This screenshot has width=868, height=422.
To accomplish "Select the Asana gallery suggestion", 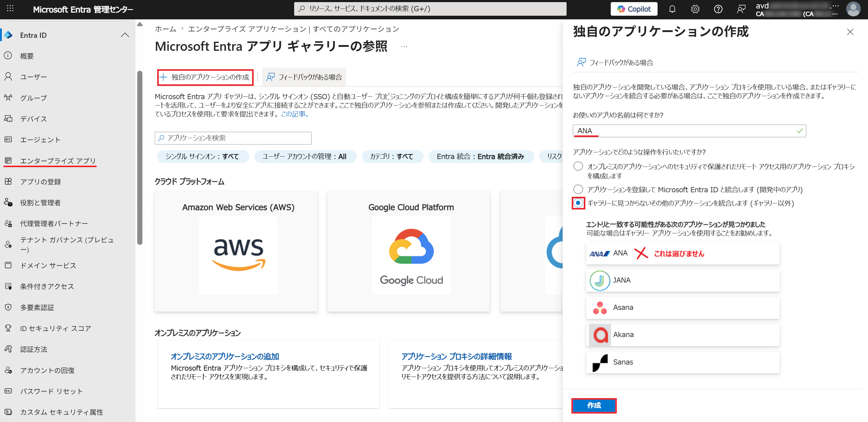I will [683, 308].
